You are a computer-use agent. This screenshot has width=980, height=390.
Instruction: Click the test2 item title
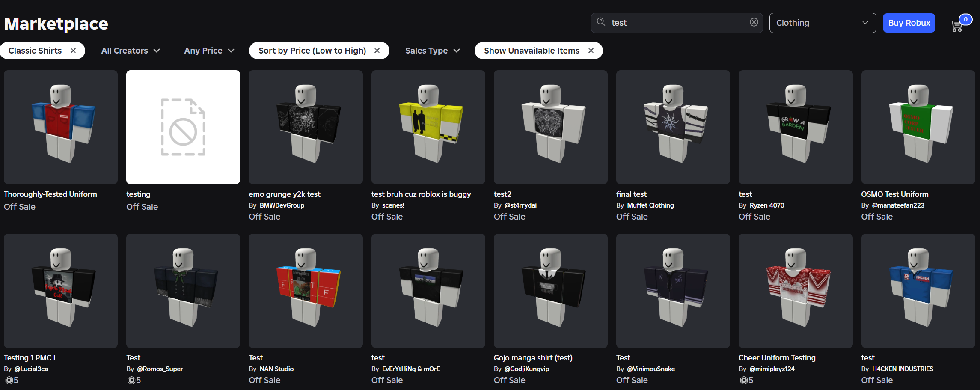[502, 194]
